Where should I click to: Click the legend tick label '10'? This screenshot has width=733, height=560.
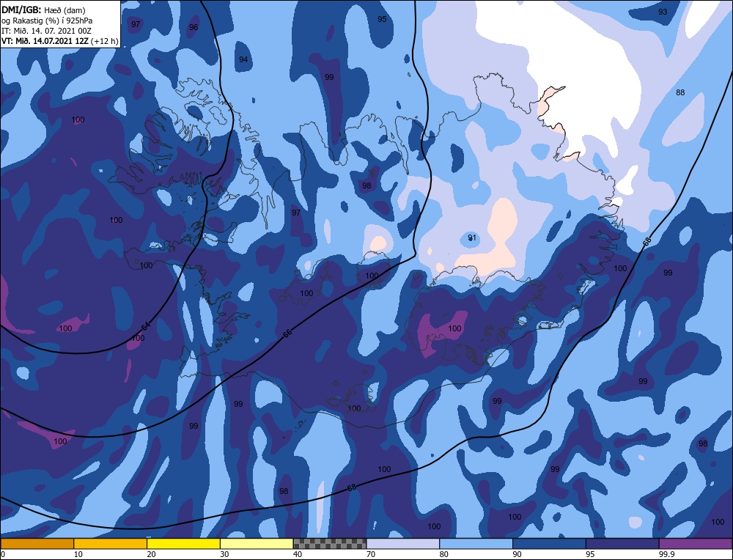tap(78, 554)
